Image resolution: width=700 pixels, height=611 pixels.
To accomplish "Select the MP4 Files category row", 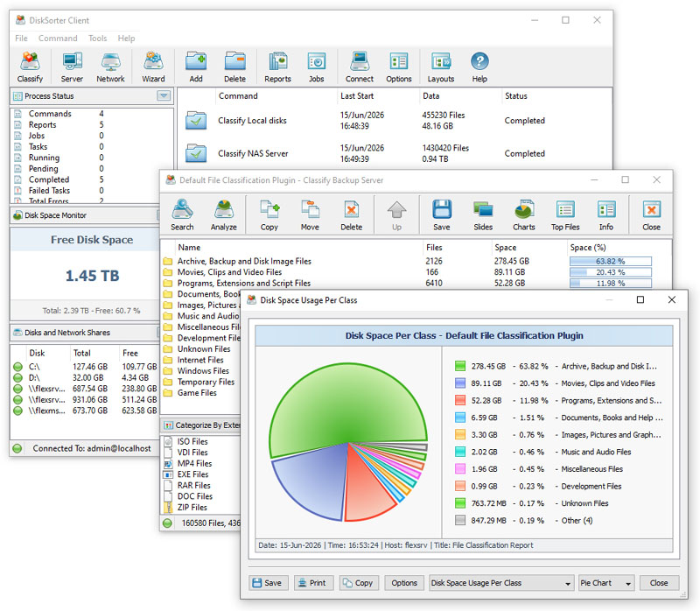I will (x=201, y=463).
